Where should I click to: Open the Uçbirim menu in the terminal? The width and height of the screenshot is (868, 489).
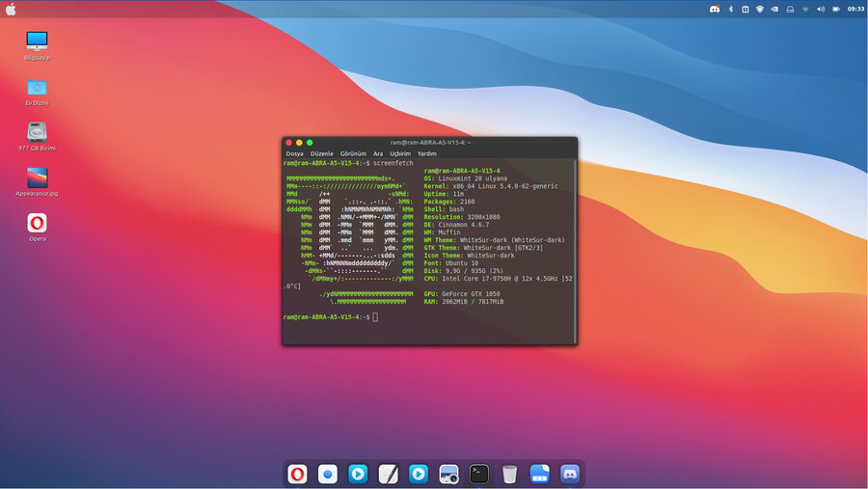coord(399,153)
